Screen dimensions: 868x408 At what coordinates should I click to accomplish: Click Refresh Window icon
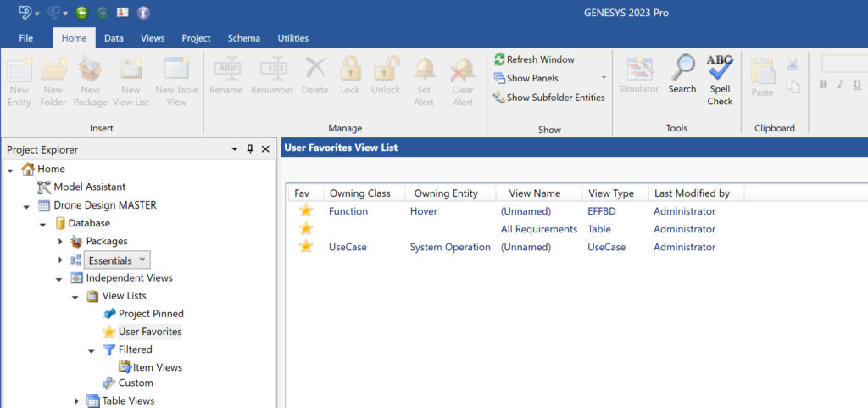(499, 59)
